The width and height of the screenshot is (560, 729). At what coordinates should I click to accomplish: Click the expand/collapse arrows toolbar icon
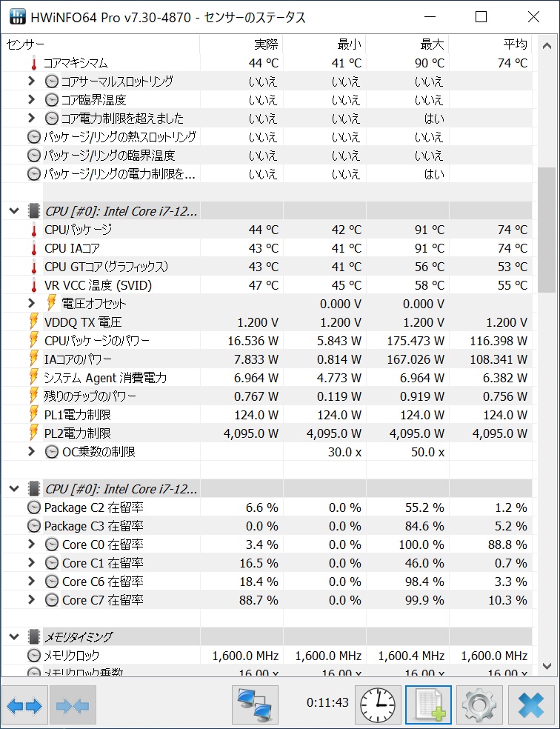pos(24,705)
